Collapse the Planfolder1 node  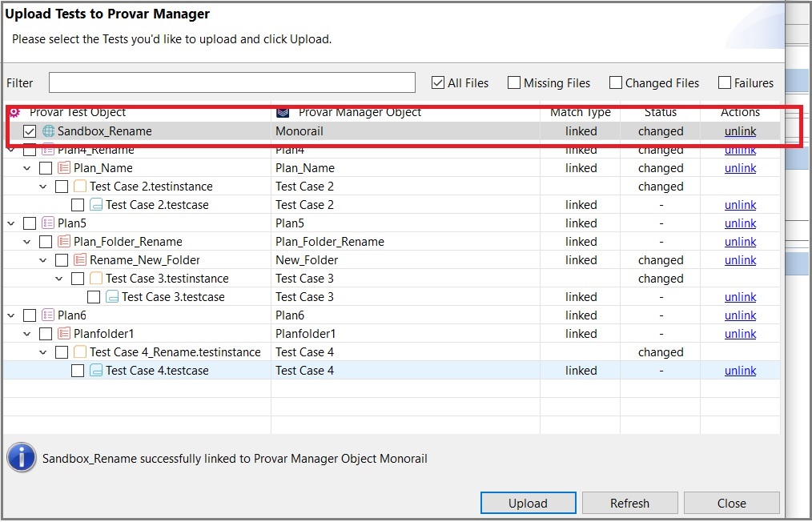point(27,334)
